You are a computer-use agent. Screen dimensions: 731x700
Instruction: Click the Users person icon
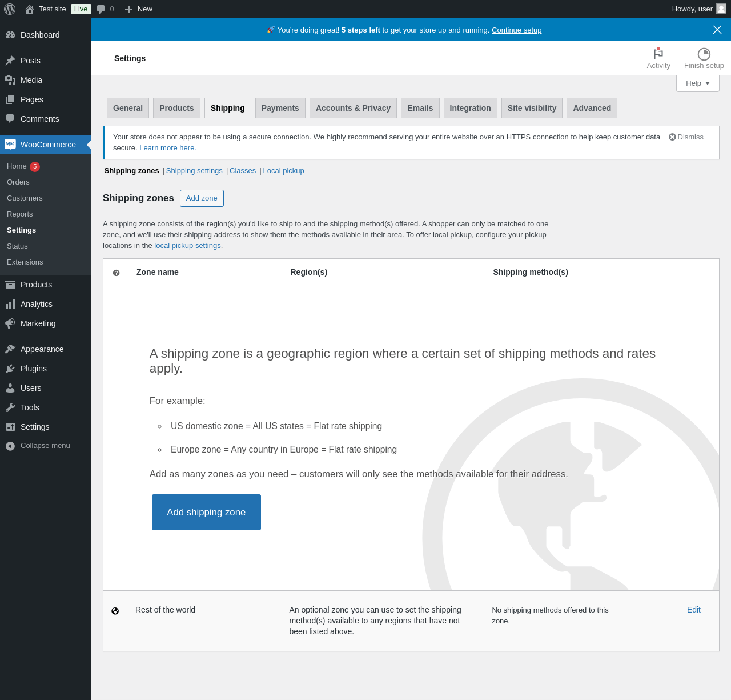pos(10,388)
